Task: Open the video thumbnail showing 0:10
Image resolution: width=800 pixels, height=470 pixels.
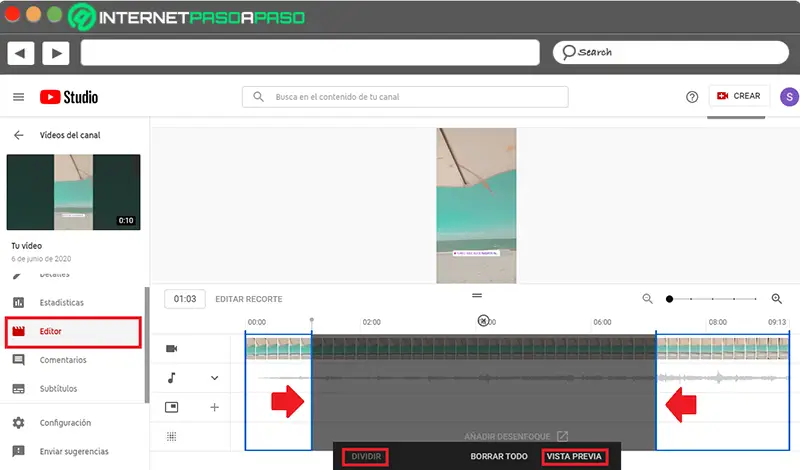Action: click(73, 192)
